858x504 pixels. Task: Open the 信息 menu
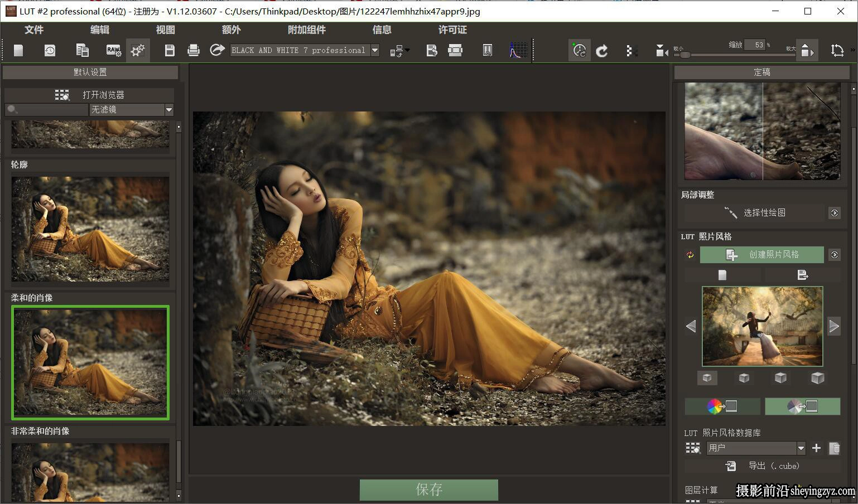382,30
